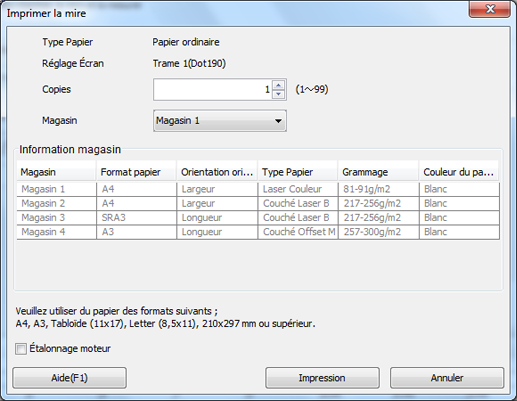Click the Type Papier column header
Image resolution: width=517 pixels, height=401 pixels.
click(x=298, y=172)
